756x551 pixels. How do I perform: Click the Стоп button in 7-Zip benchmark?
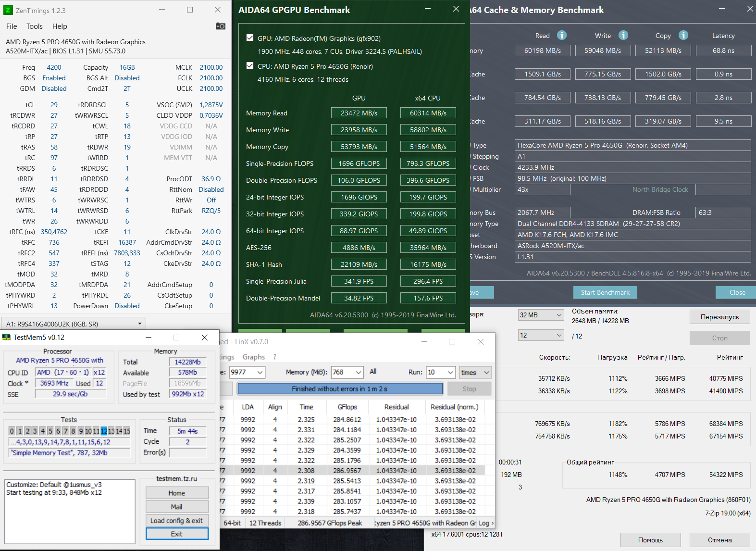[x=720, y=338]
